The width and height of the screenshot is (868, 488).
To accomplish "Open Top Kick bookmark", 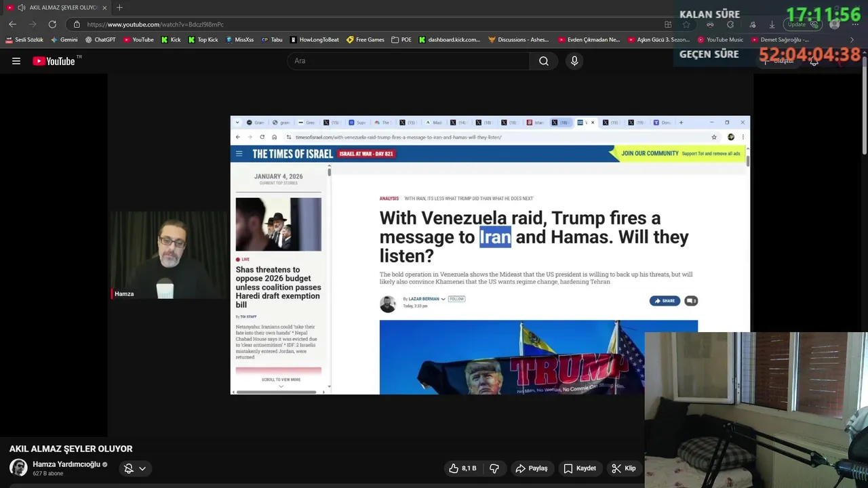I will click(x=203, y=40).
